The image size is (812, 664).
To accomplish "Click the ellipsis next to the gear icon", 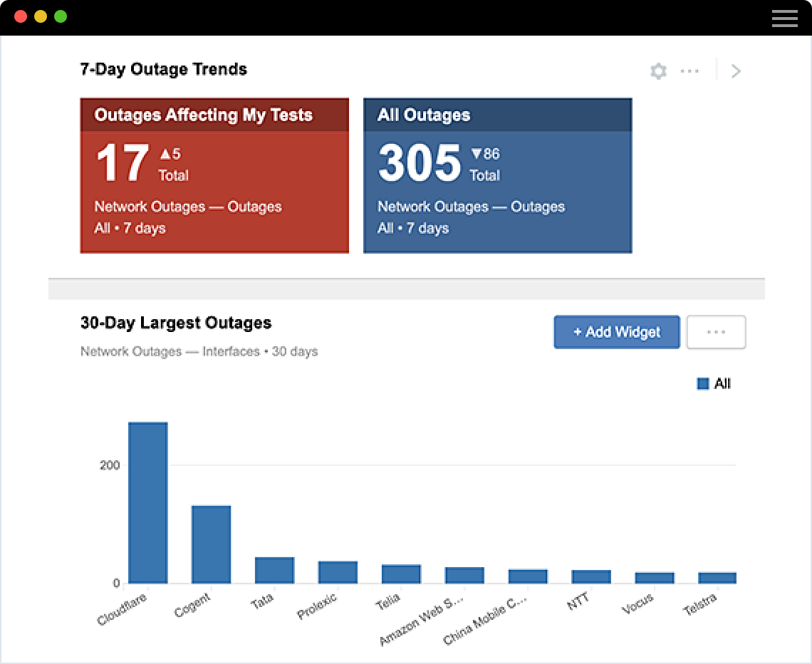I will point(689,71).
